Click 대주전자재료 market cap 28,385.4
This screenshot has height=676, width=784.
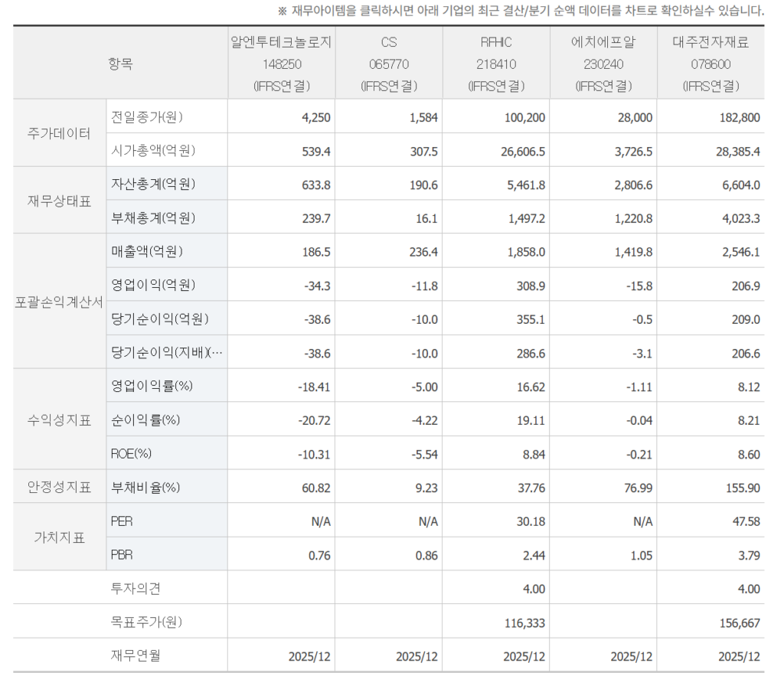pyautogui.click(x=737, y=152)
